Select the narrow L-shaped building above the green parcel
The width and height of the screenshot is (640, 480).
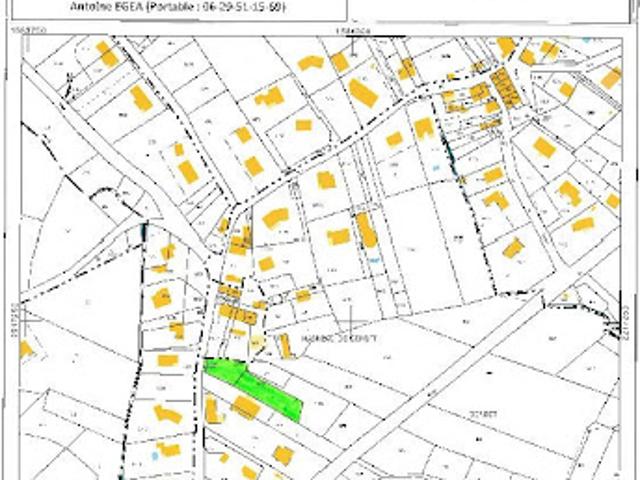click(x=285, y=346)
